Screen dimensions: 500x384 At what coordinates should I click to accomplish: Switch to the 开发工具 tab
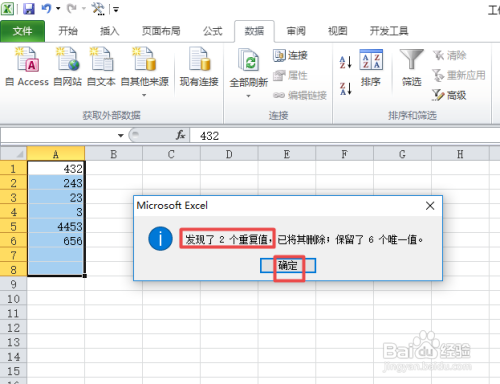[x=389, y=31]
